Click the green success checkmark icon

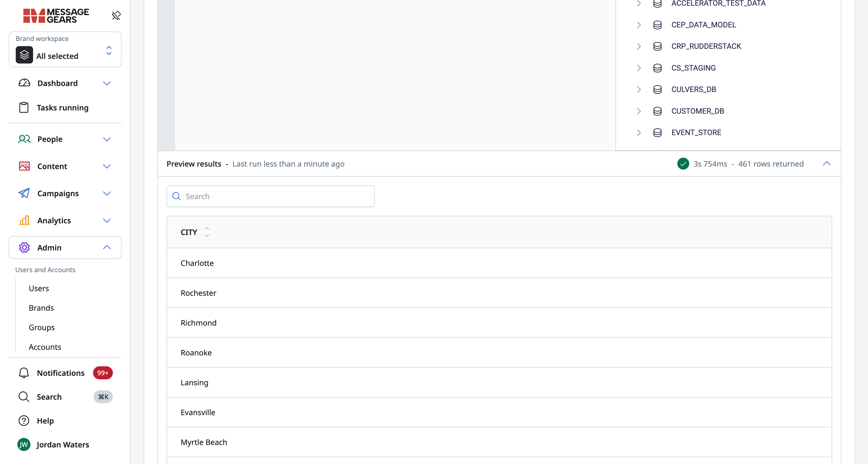(683, 164)
